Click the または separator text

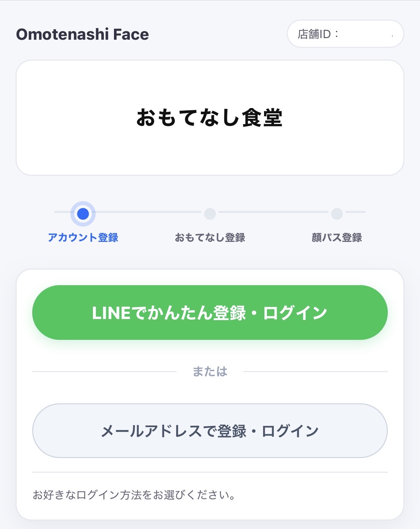pos(210,371)
